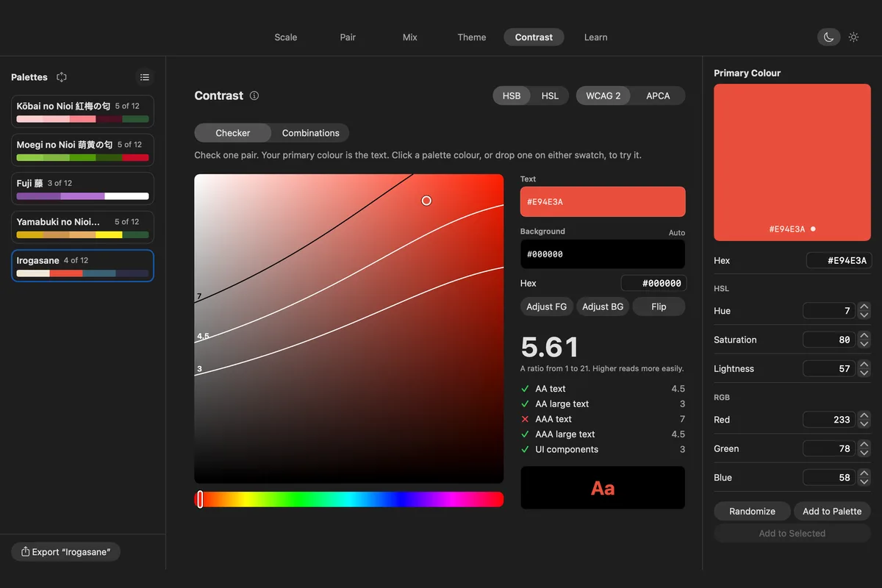The height and width of the screenshot is (588, 882).
Task: Flip text and background colours
Action: click(659, 306)
